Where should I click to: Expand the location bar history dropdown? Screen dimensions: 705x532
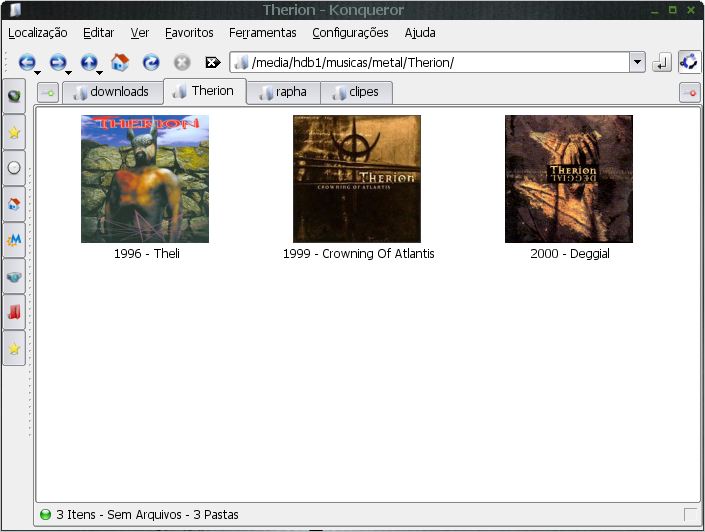pos(637,62)
